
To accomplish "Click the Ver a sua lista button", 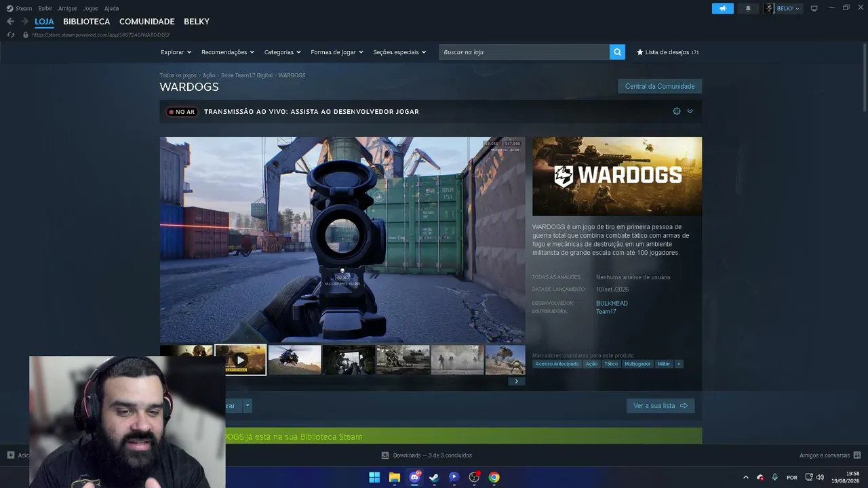I will 660,406.
